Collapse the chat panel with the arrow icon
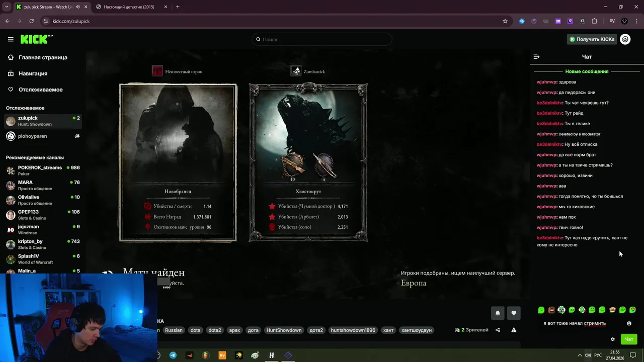Image resolution: width=644 pixels, height=362 pixels. point(536,57)
